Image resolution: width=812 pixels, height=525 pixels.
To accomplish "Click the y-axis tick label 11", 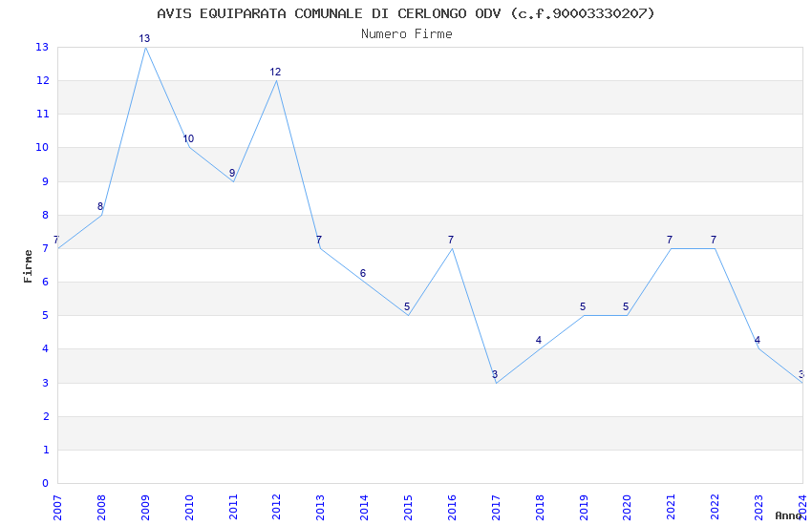I will coord(42,114).
